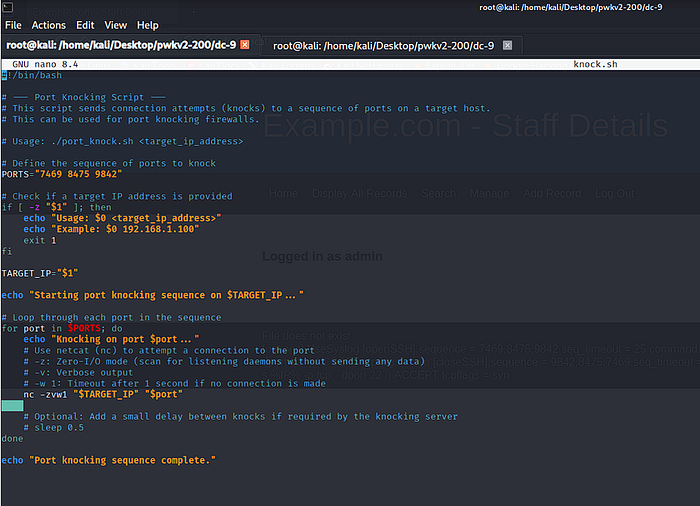Screen dimensions: 700x506
Task: Click the done keyword line
Action: click(x=12, y=439)
